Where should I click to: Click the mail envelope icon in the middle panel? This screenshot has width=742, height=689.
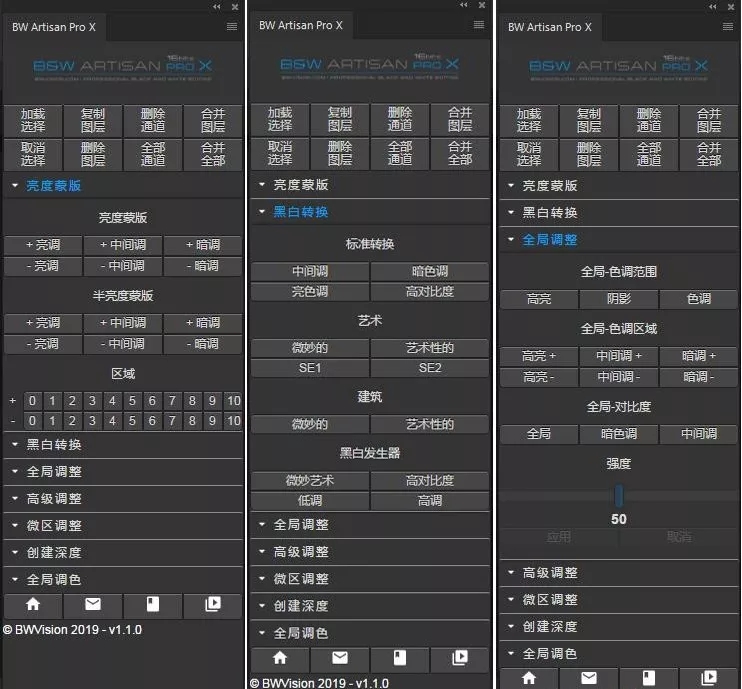[340, 657]
